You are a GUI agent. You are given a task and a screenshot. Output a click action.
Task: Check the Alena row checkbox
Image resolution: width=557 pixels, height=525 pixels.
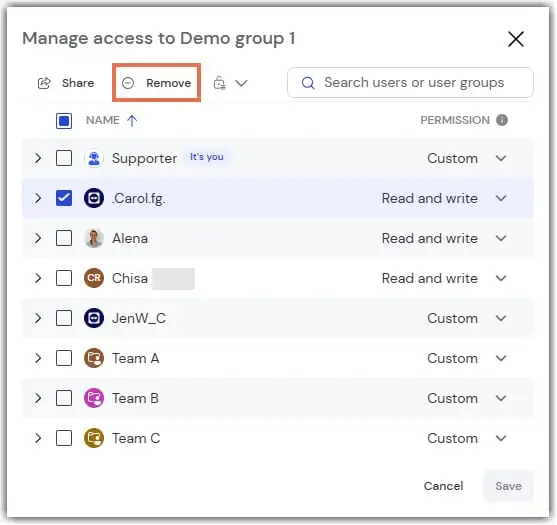click(64, 238)
